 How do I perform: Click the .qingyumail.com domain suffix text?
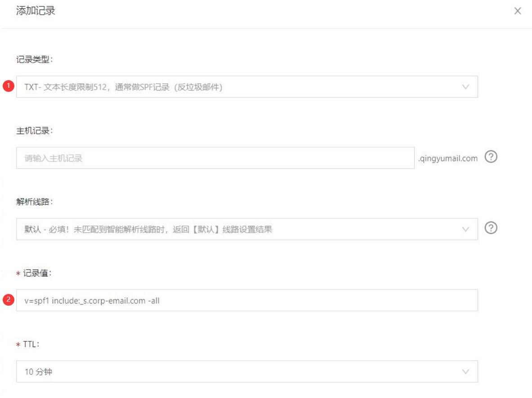(x=447, y=158)
